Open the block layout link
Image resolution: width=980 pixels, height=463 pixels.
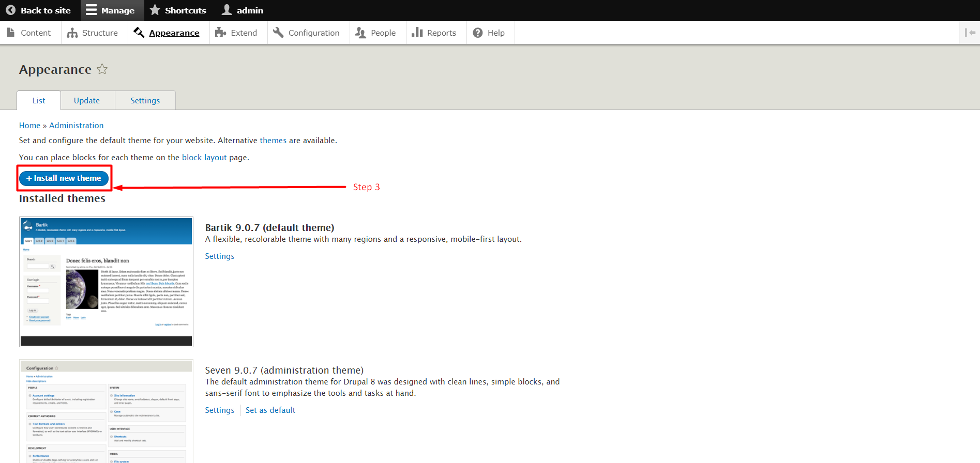[204, 157]
